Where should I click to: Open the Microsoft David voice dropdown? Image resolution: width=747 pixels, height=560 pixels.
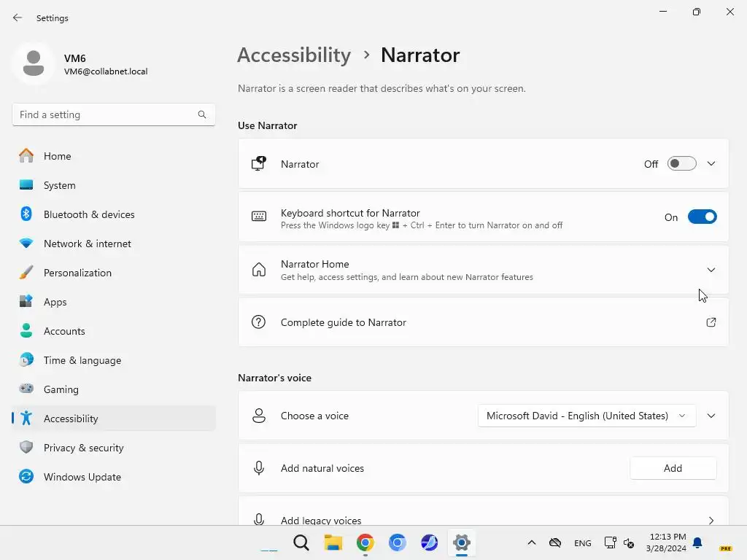[587, 416]
